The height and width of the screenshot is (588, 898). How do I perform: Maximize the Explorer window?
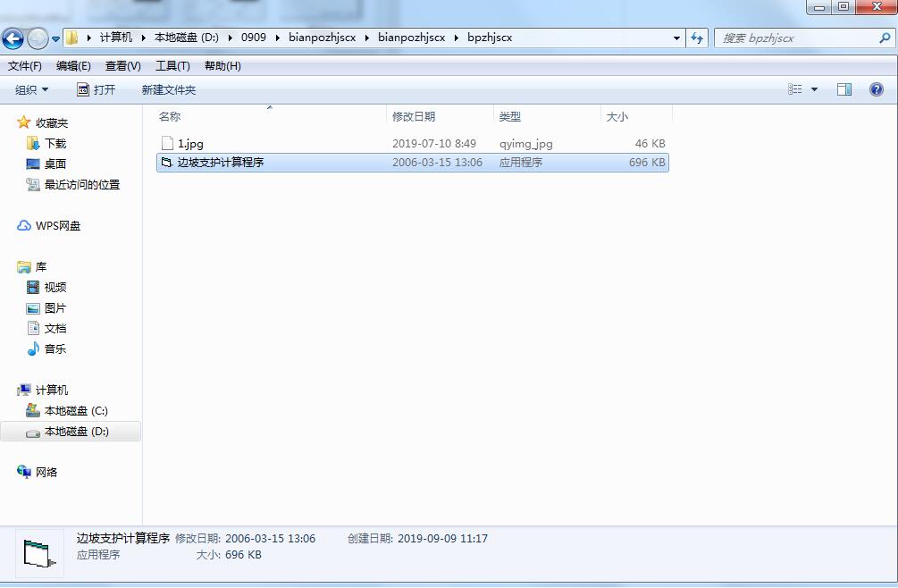point(843,6)
